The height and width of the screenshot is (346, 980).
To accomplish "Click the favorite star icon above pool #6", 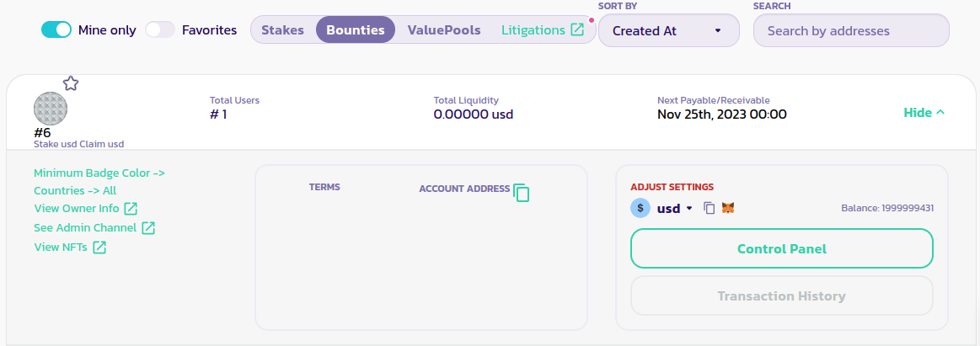I will (x=71, y=83).
